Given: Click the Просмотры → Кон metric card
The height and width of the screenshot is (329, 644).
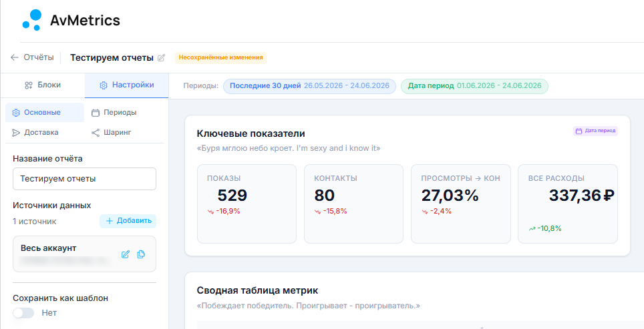Looking at the screenshot, I should [x=461, y=204].
